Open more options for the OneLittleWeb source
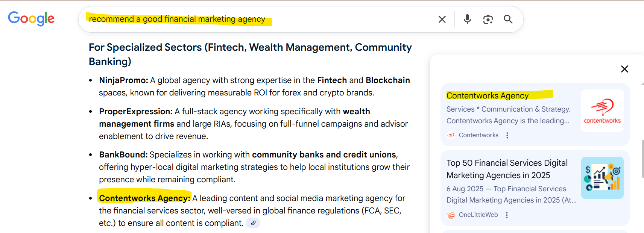 coord(507,215)
